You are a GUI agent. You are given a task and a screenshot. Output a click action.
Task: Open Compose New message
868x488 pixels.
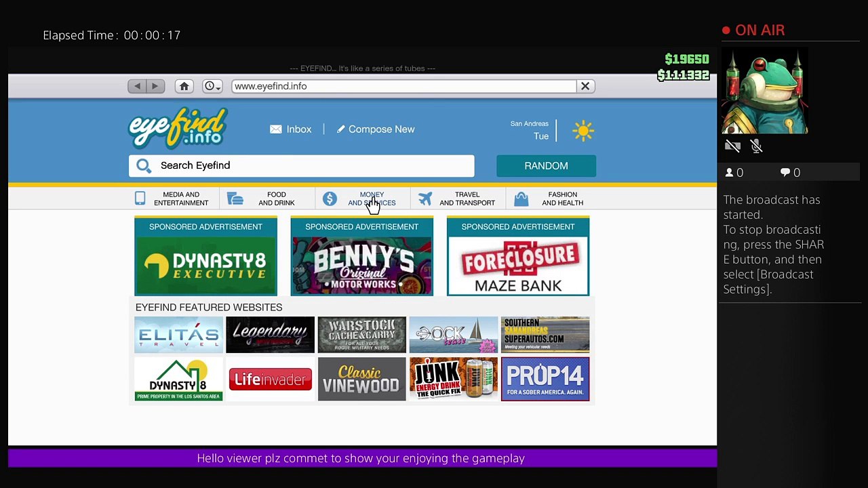pyautogui.click(x=375, y=129)
